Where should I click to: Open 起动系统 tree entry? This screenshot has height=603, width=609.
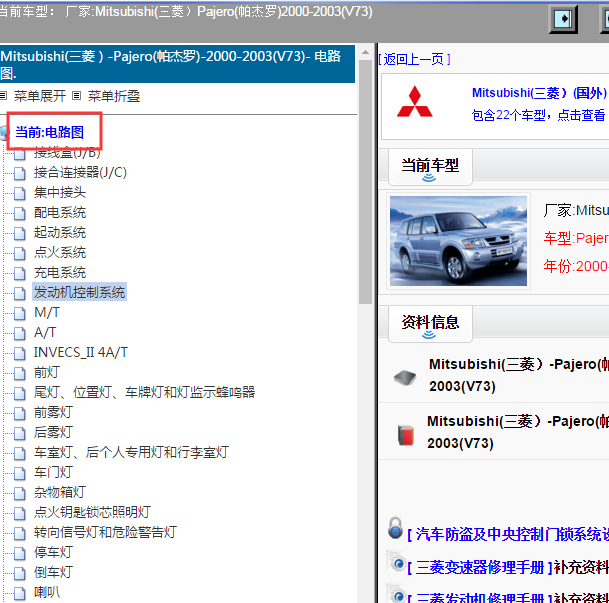[x=60, y=233]
